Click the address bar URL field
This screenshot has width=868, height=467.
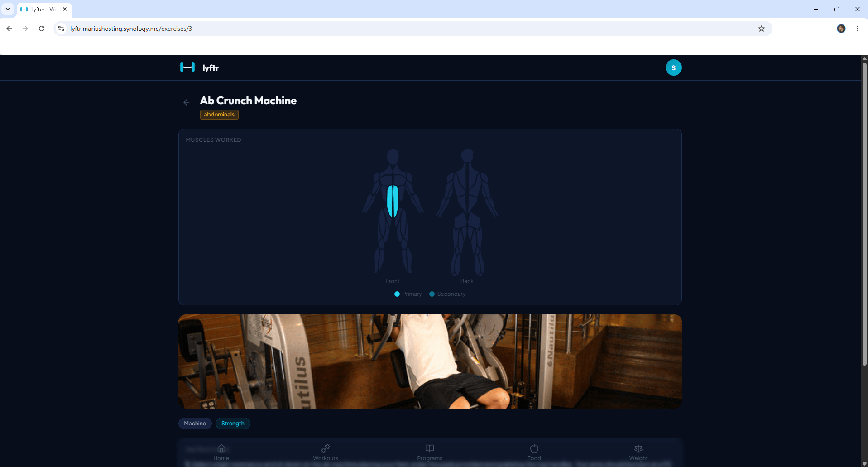(412, 29)
